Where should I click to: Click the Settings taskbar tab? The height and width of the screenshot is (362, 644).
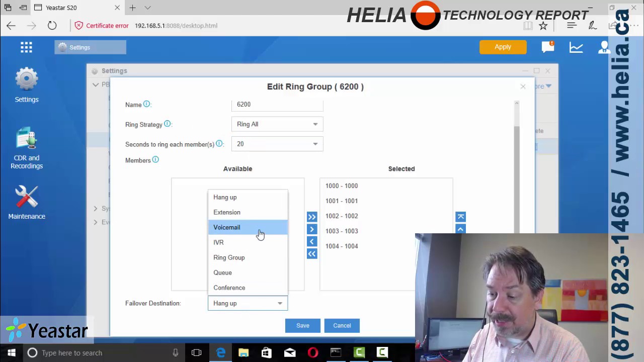[91, 47]
